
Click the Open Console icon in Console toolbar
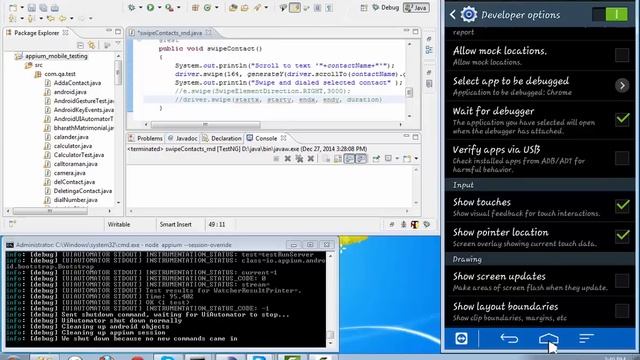[x=407, y=158]
